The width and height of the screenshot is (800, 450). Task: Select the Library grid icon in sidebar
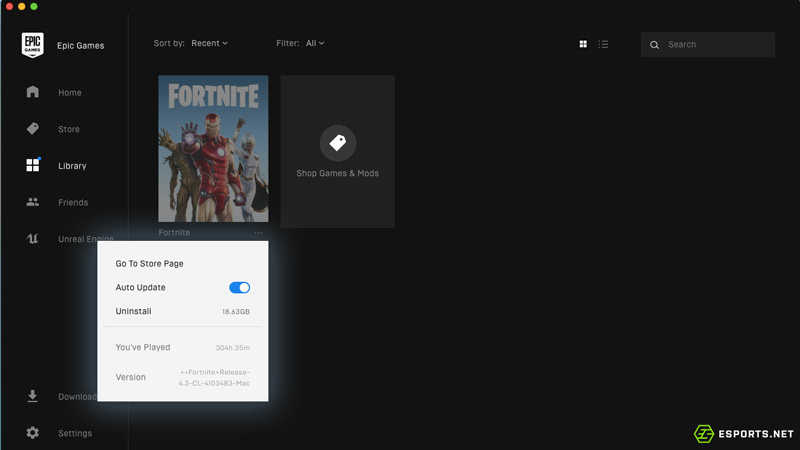(x=33, y=165)
